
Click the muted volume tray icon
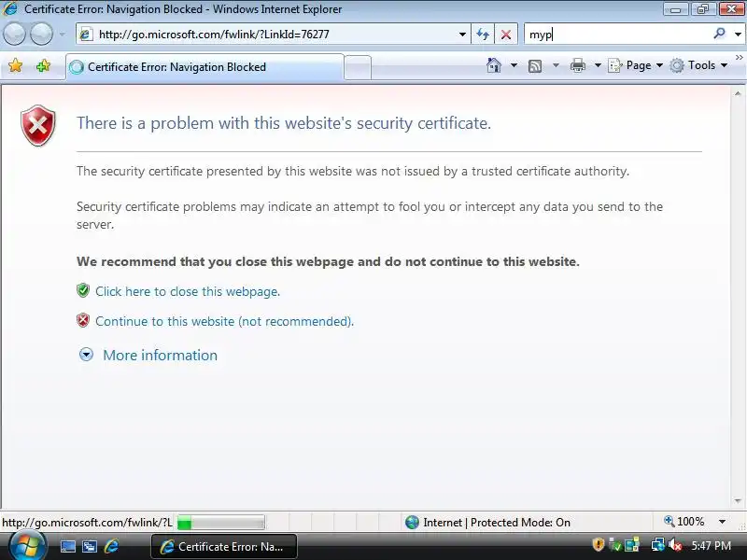[x=674, y=545]
